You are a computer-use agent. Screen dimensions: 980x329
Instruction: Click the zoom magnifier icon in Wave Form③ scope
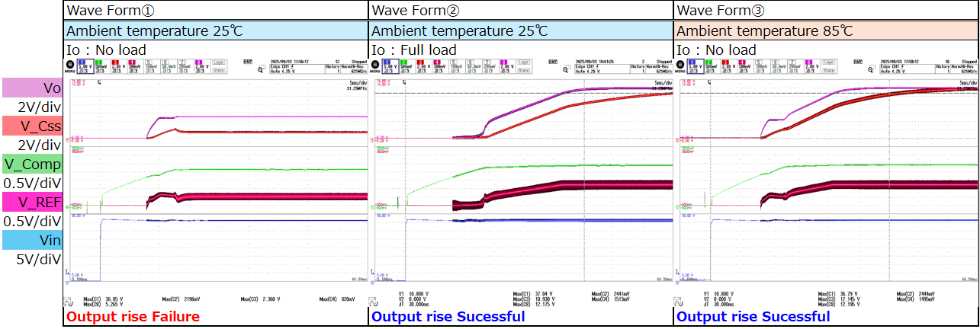click(x=871, y=69)
